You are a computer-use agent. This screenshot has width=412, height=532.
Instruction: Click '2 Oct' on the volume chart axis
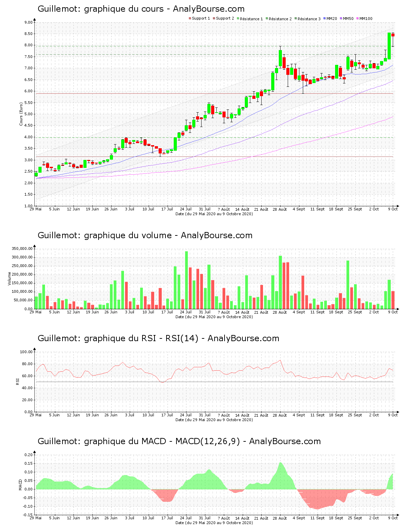374,312
